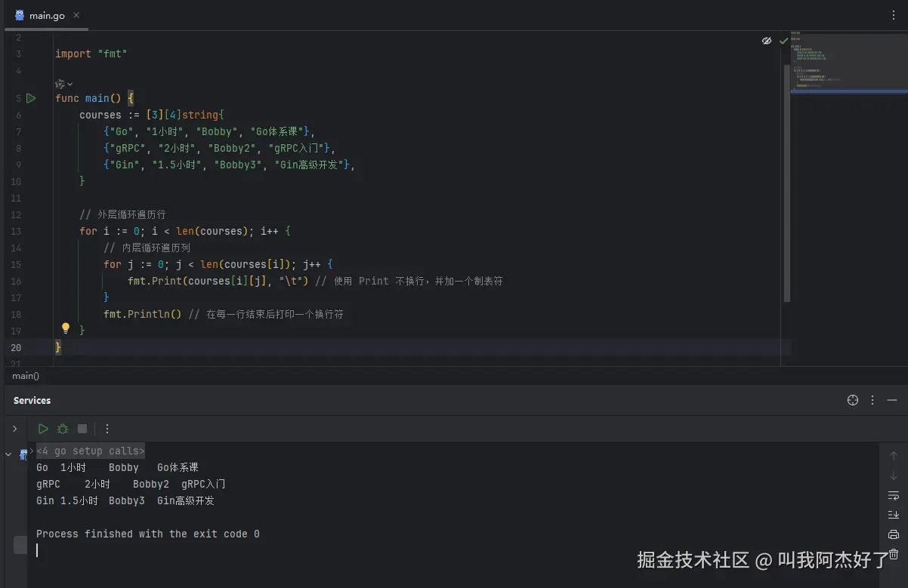Click closing brace on line 20
Screen dimensions: 908x588
(x=58, y=347)
